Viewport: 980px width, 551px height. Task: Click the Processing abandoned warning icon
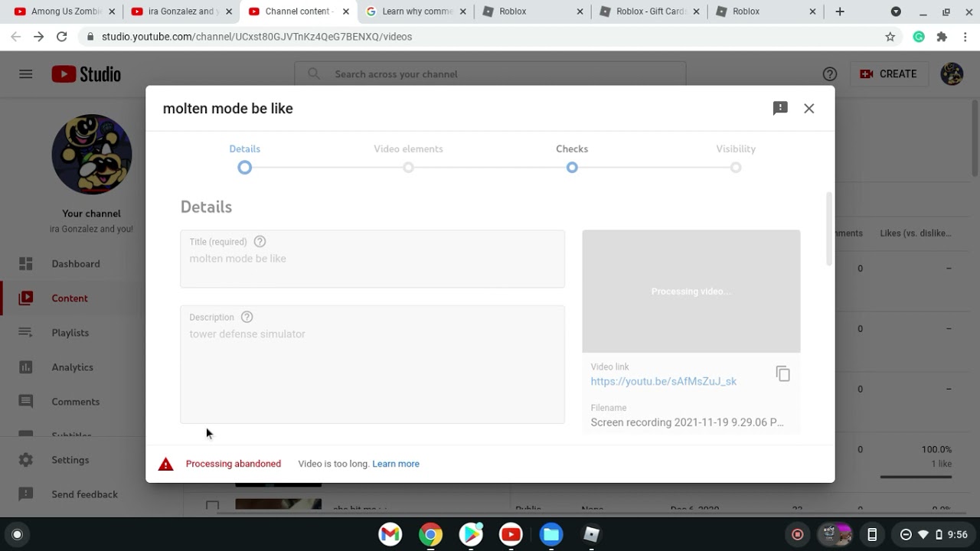(165, 464)
